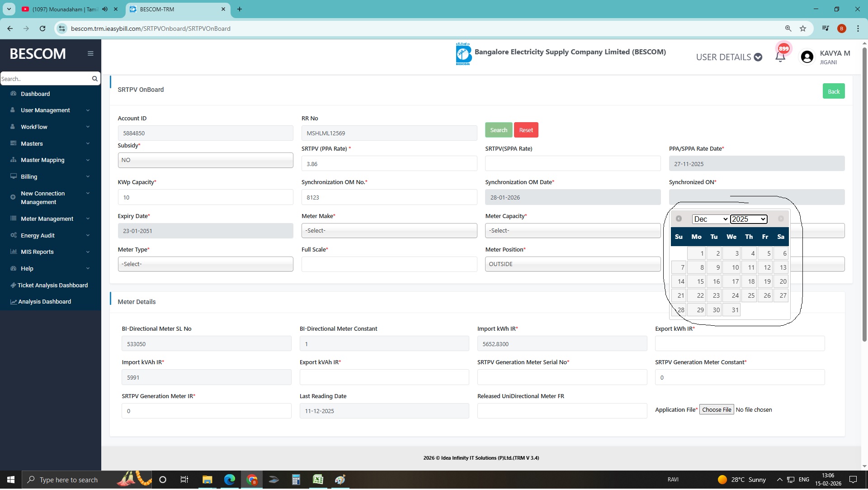Click the user profile avatar icon
Image resolution: width=868 pixels, height=490 pixels.
click(807, 57)
